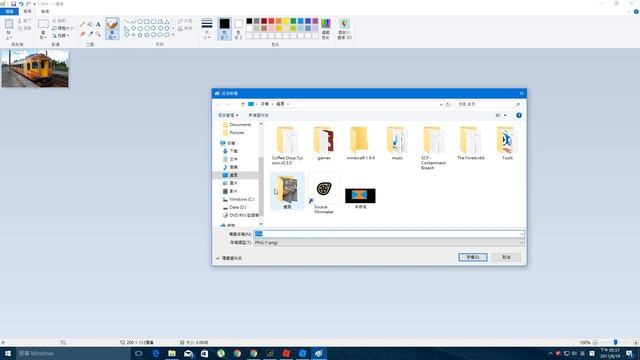Expand the address bar history dropdown
This screenshot has width=640, height=360.
441,104
